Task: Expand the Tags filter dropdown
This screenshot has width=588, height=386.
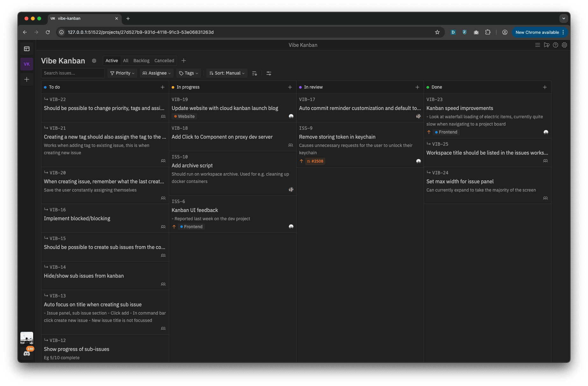Action: point(189,73)
